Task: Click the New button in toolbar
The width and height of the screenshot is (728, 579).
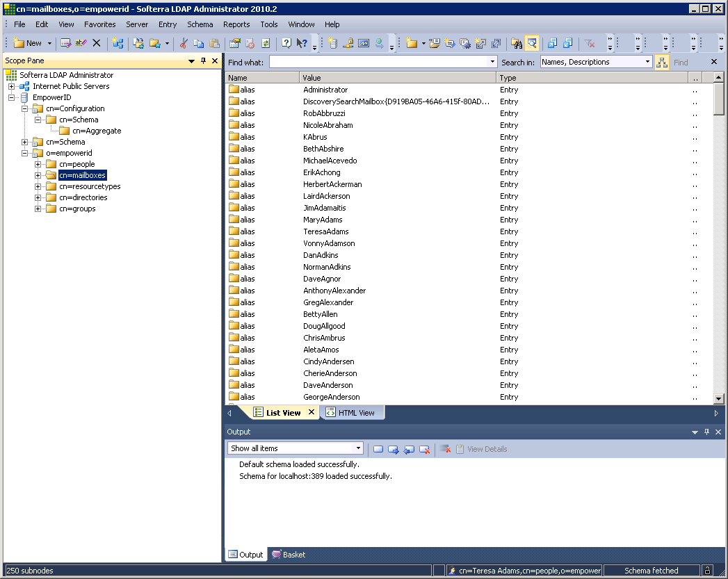Action: (28, 43)
